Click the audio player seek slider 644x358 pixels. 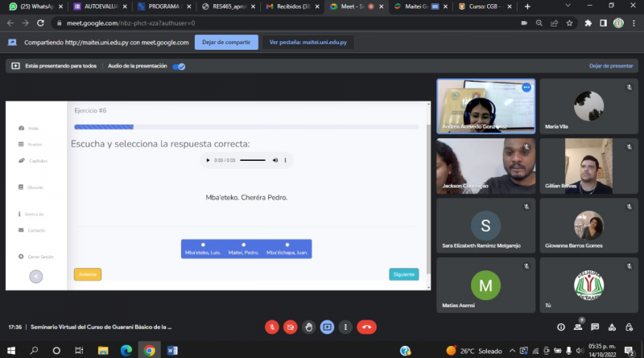coord(252,160)
